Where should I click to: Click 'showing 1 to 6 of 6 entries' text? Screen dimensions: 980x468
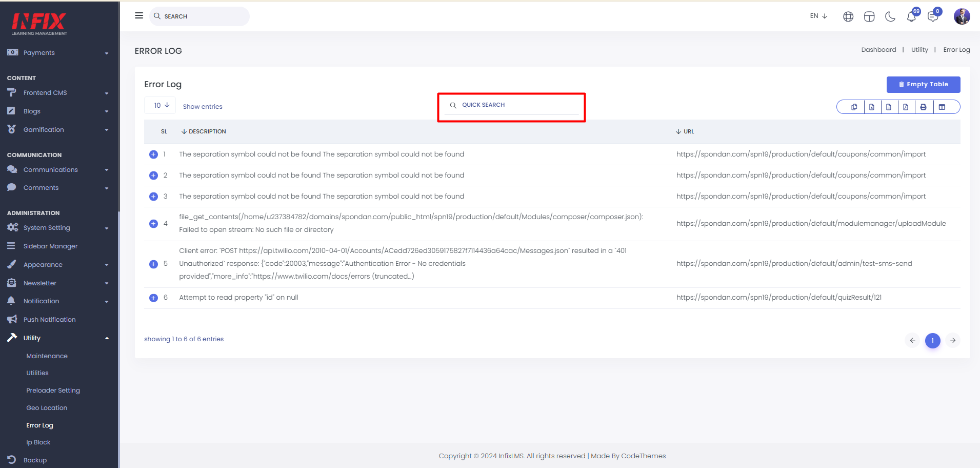click(184, 339)
